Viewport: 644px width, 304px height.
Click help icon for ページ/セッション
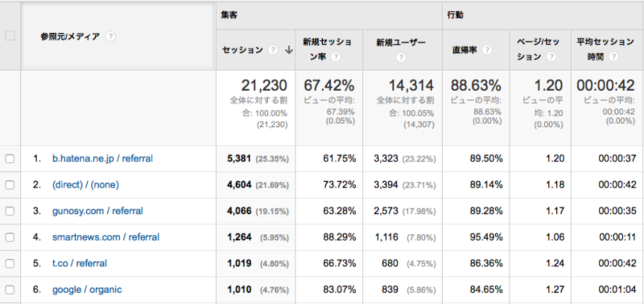coord(551,57)
